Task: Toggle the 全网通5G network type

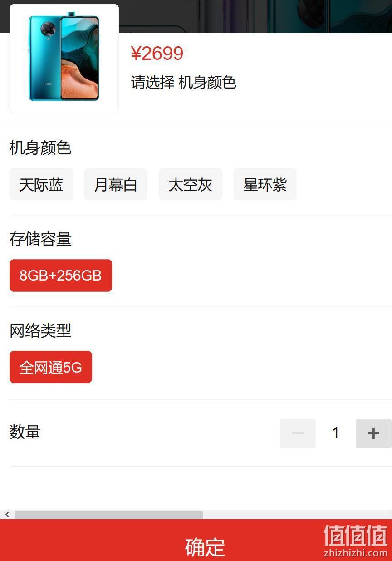Action: pyautogui.click(x=51, y=367)
